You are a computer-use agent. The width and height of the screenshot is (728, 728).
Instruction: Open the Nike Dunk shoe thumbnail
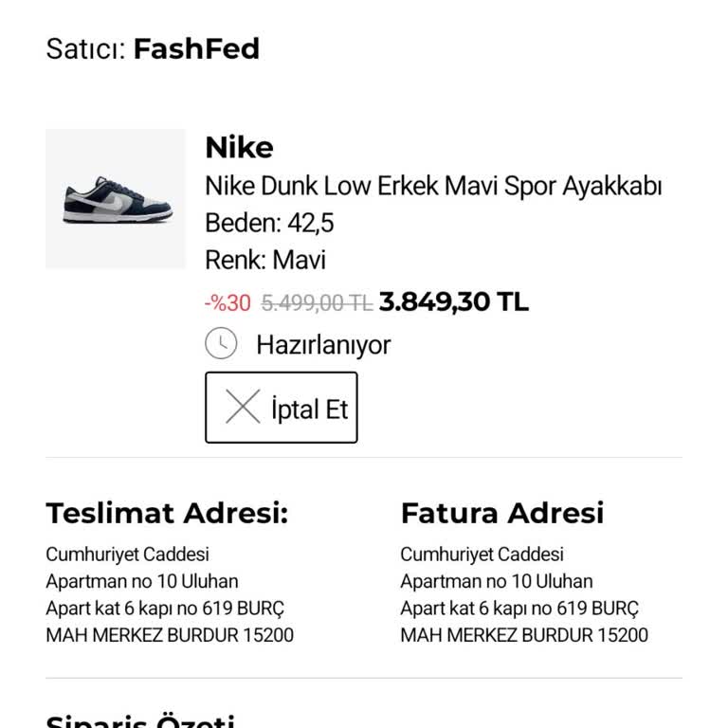116,199
